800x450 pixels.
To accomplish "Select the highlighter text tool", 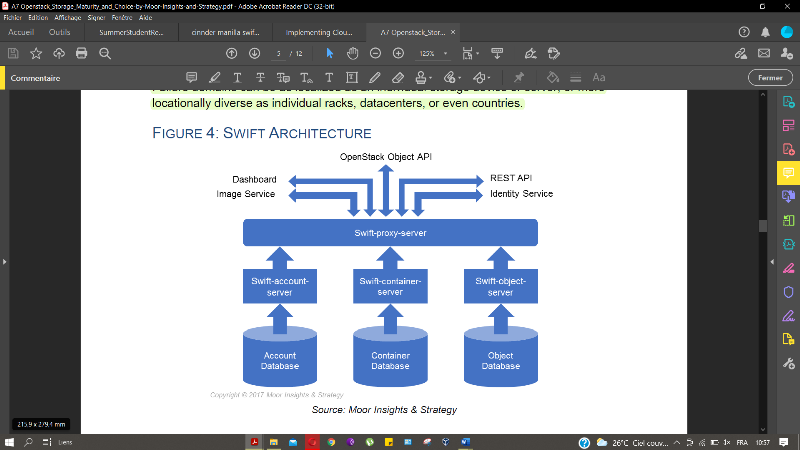I will pos(213,77).
